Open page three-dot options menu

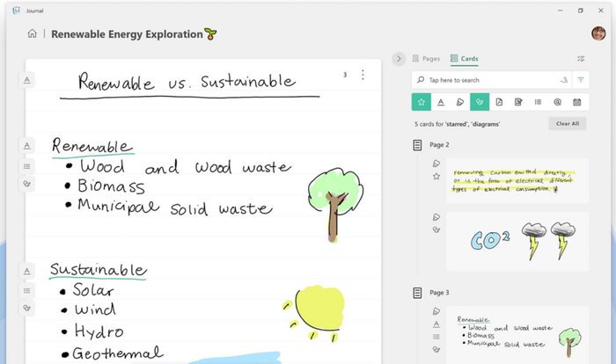point(363,76)
